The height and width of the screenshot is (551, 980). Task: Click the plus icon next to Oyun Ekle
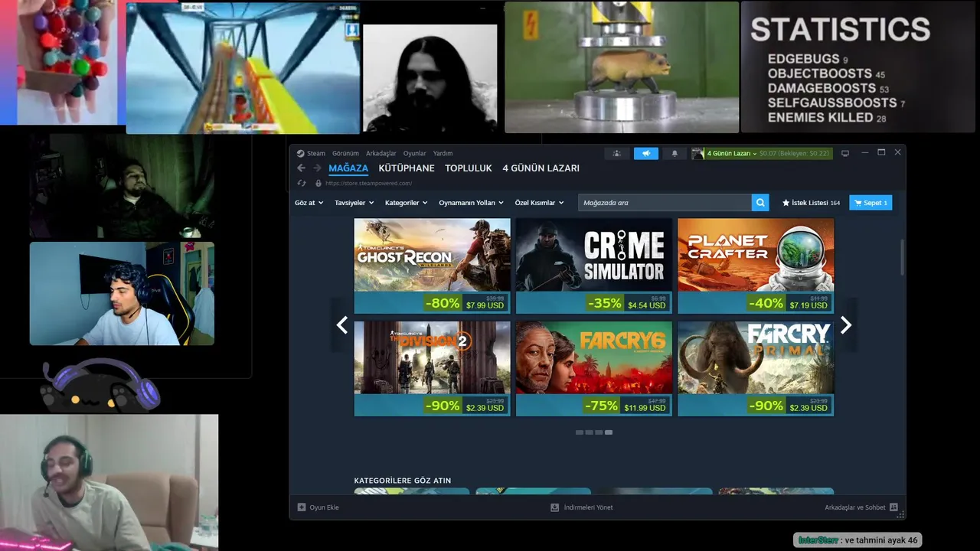[x=302, y=507]
